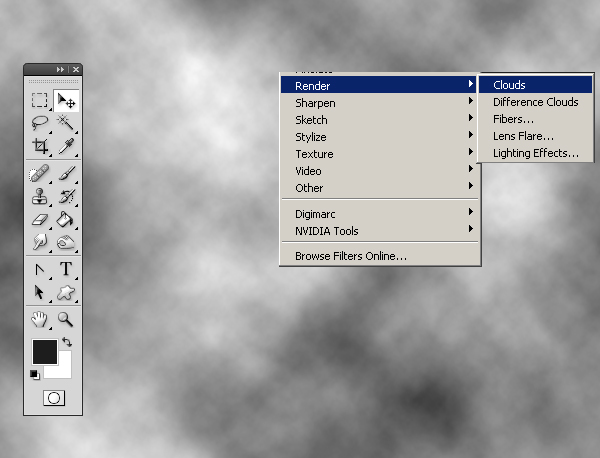The image size is (600, 458).
Task: Collapse the toolbox with double arrows
Action: pos(60,69)
